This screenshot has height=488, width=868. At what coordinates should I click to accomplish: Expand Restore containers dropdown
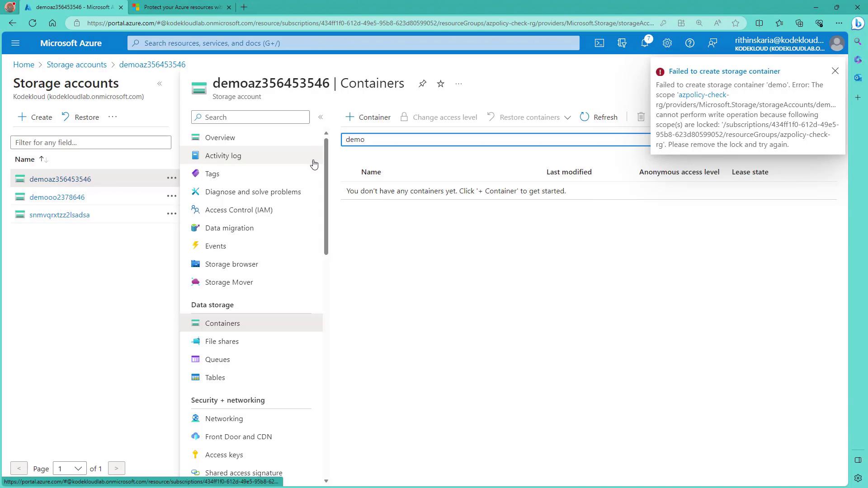567,117
